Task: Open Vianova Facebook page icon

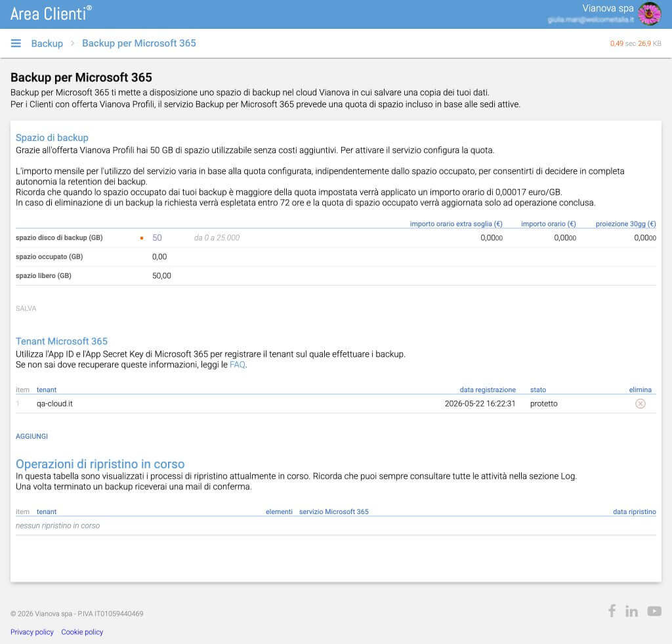Action: [x=612, y=611]
